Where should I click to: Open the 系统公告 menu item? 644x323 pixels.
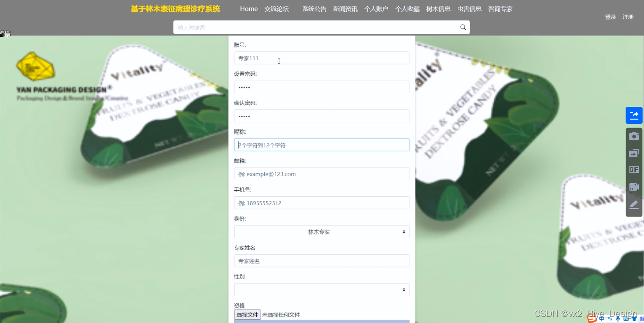[x=314, y=9]
